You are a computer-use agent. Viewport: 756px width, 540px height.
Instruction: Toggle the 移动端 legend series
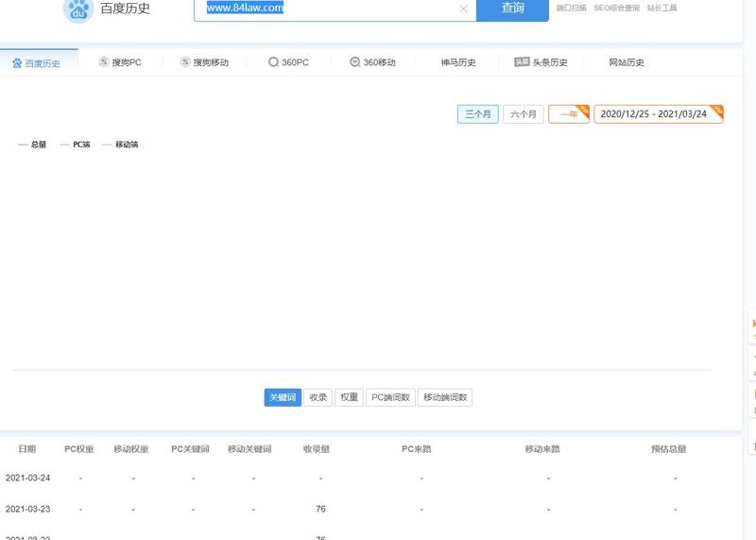(120, 145)
